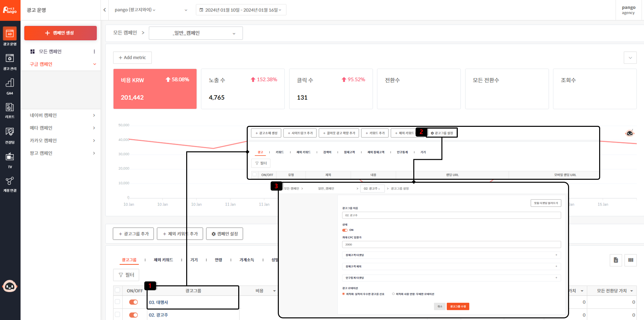Toggle the 02. 광고주 ad group switch

tap(134, 315)
